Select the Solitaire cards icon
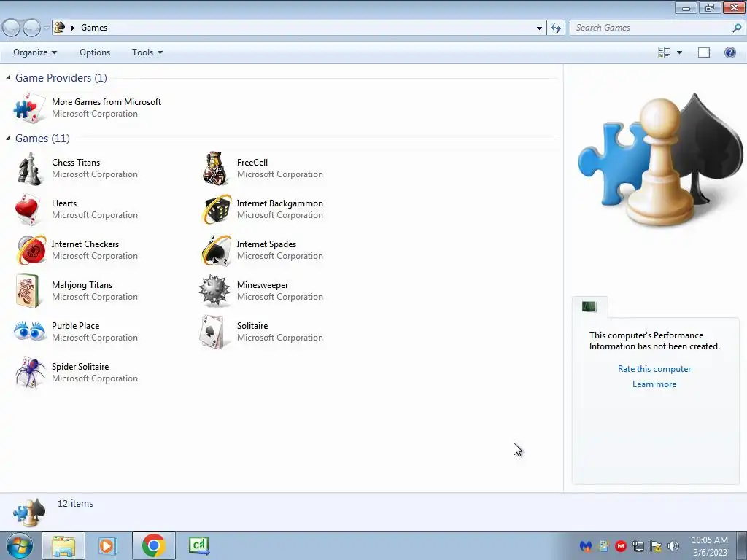The height and width of the screenshot is (560, 747). [x=212, y=332]
